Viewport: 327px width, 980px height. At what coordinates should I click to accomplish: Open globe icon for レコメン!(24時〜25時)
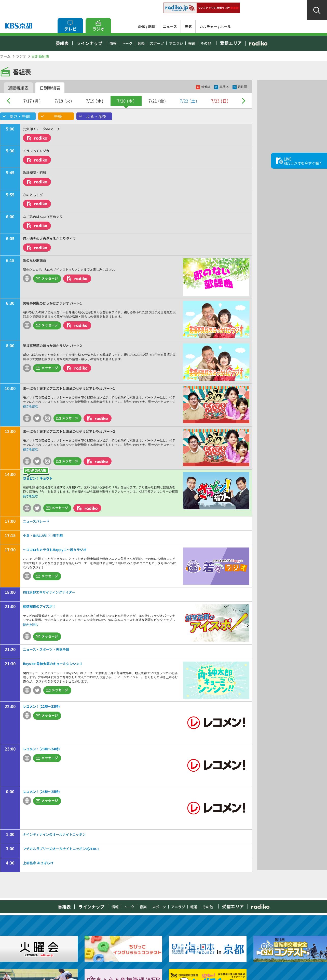(x=27, y=801)
